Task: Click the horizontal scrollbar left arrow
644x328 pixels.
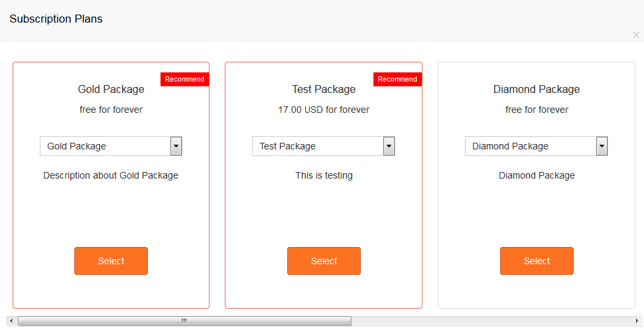Action: tap(11, 321)
